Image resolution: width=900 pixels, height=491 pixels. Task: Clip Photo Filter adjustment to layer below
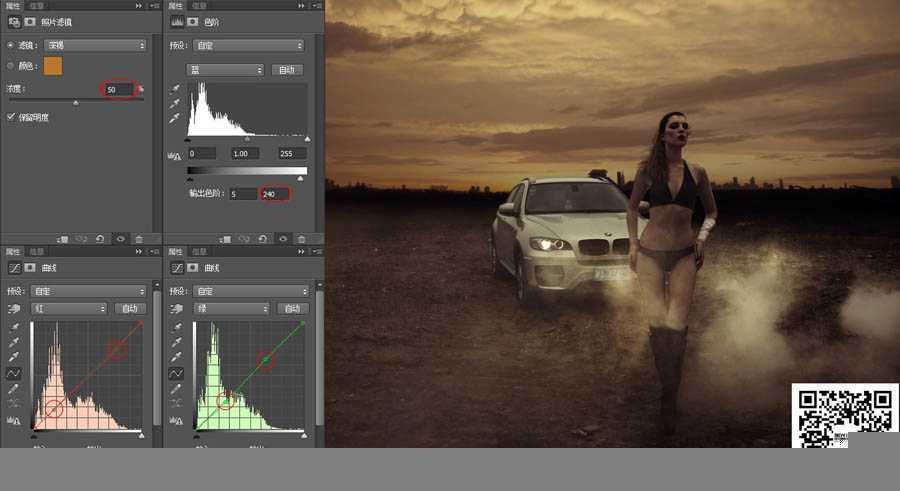click(x=62, y=239)
